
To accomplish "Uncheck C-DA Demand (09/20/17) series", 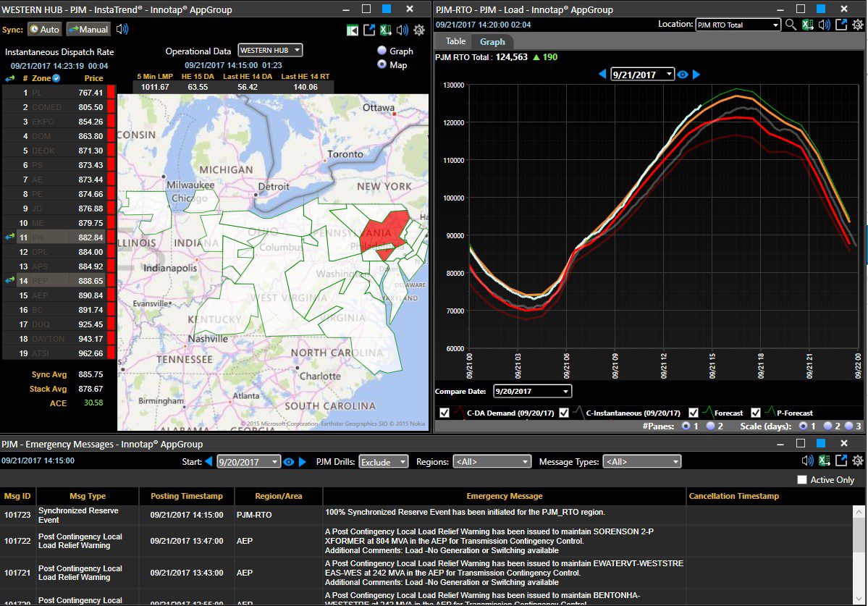I will [444, 413].
